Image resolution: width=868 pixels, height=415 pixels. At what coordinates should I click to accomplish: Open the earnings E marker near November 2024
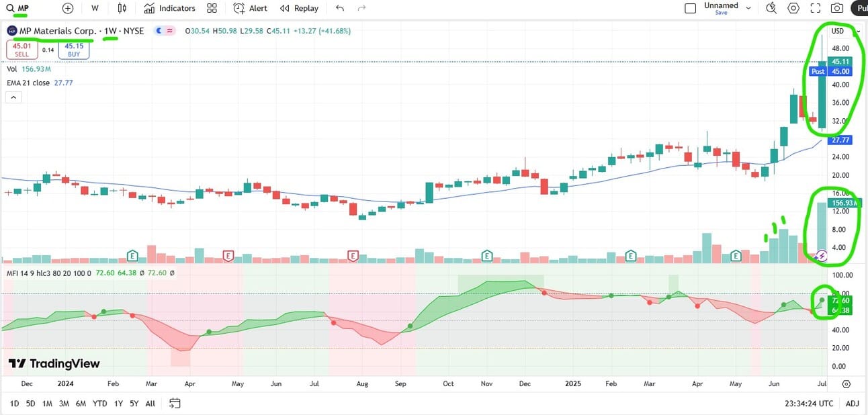pyautogui.click(x=487, y=255)
